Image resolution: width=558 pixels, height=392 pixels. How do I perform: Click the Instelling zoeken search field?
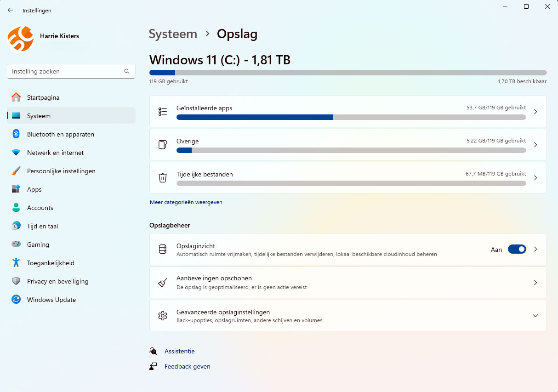[71, 71]
